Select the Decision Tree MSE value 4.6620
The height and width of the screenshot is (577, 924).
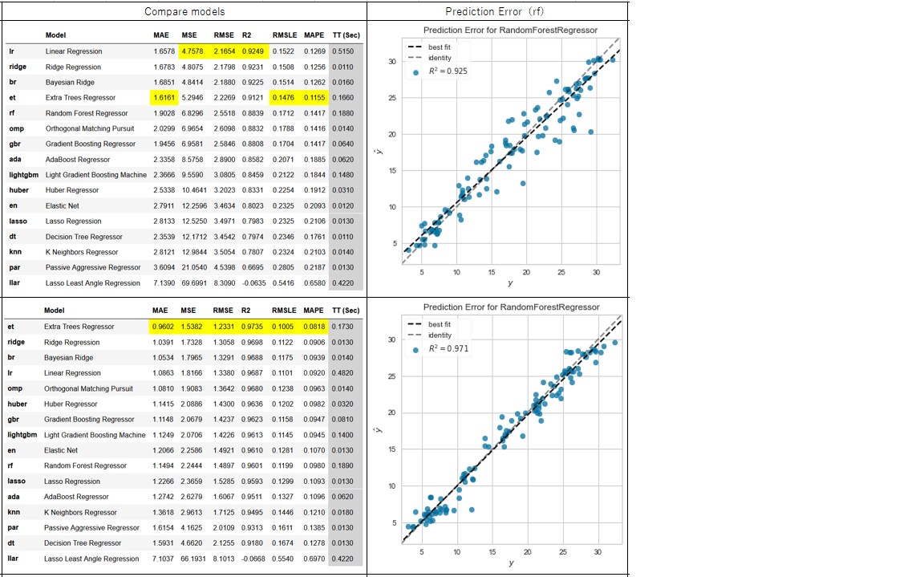(x=192, y=543)
